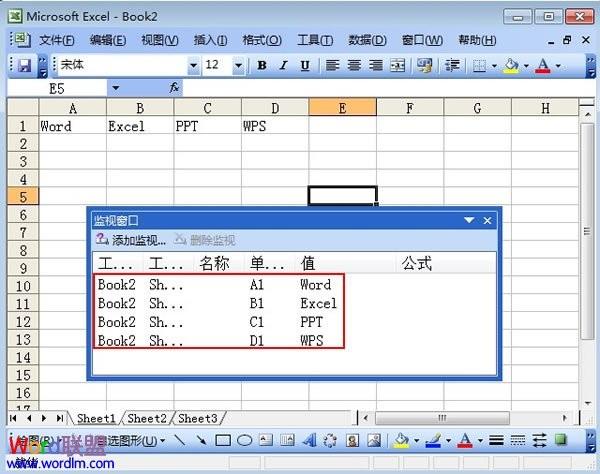This screenshot has width=600, height=474.
Task: Select the Oval drawing tool
Action: click(245, 440)
